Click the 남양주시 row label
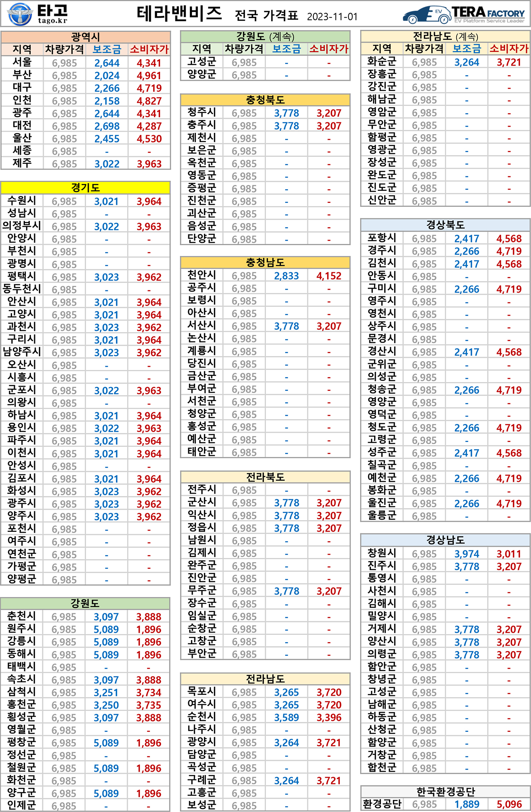The height and width of the screenshot is (812, 531). pyautogui.click(x=22, y=352)
